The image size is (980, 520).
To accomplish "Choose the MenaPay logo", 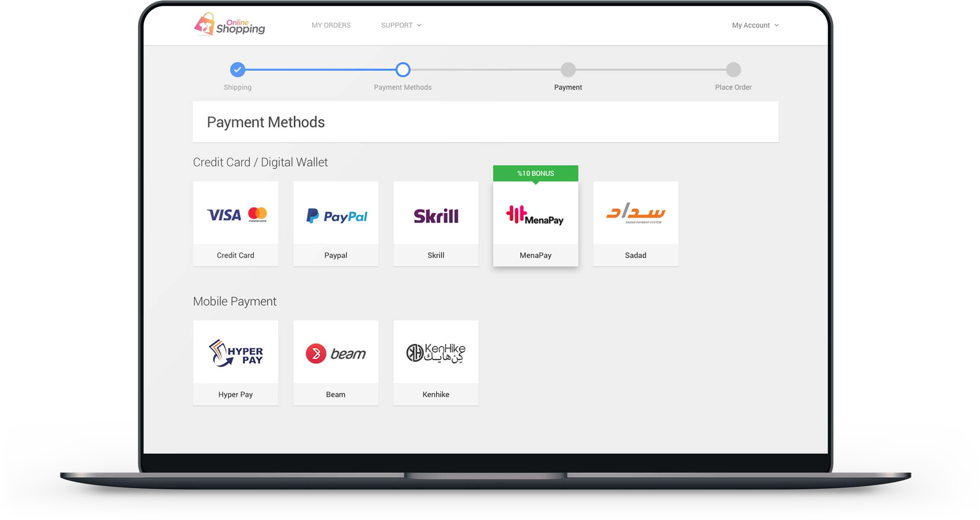I will 535,215.
